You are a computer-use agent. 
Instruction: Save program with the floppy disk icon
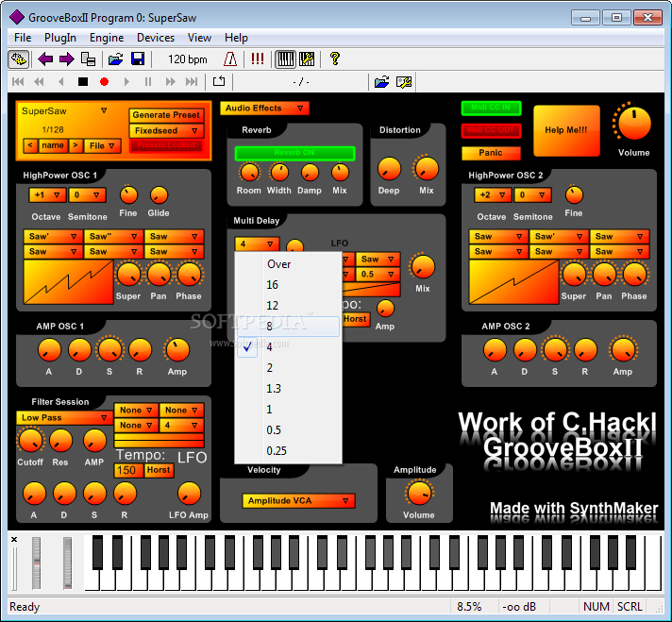tap(138, 59)
